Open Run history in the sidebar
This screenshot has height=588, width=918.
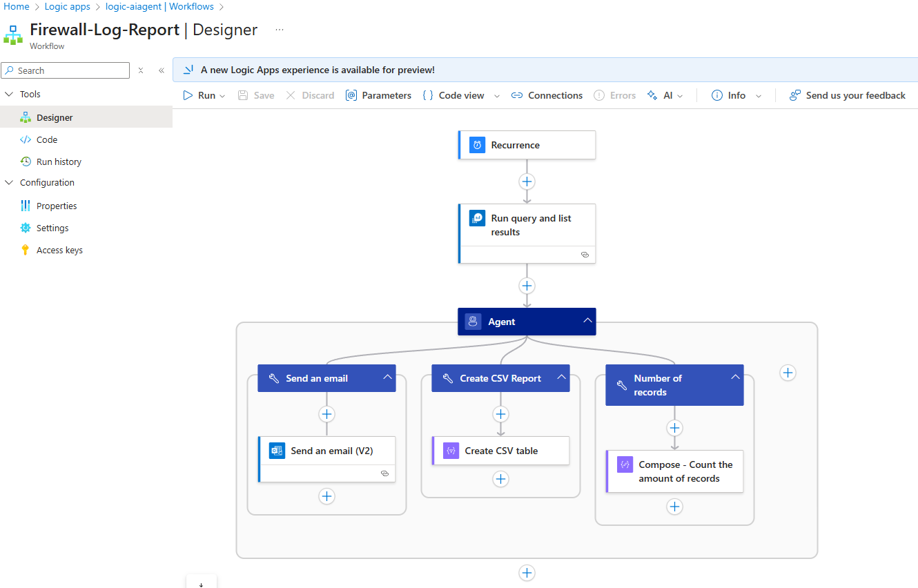tap(59, 161)
